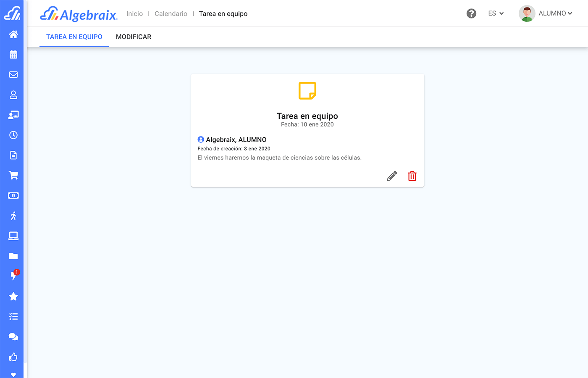Open the chat bubbles icon in sidebar
Screen dimensions: 588x378
tap(13, 337)
